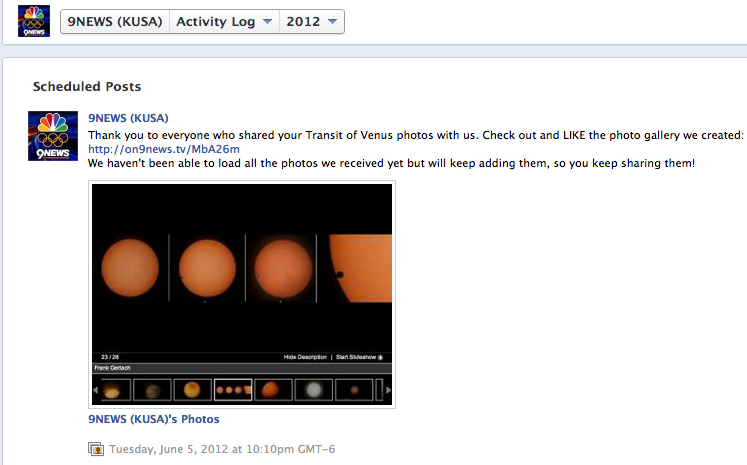Click the 9NEWS profile picture beside post
Screen dimensions: 747x465
click(x=53, y=136)
